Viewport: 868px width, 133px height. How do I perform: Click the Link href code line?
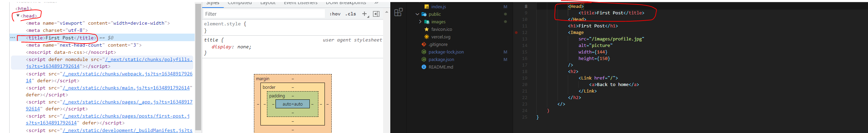point(598,78)
